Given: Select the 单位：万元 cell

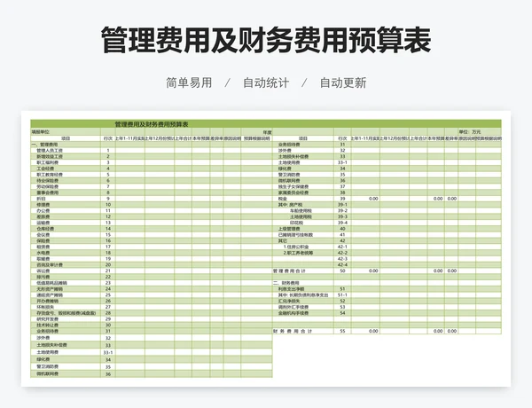Looking at the screenshot, I should (x=470, y=131).
